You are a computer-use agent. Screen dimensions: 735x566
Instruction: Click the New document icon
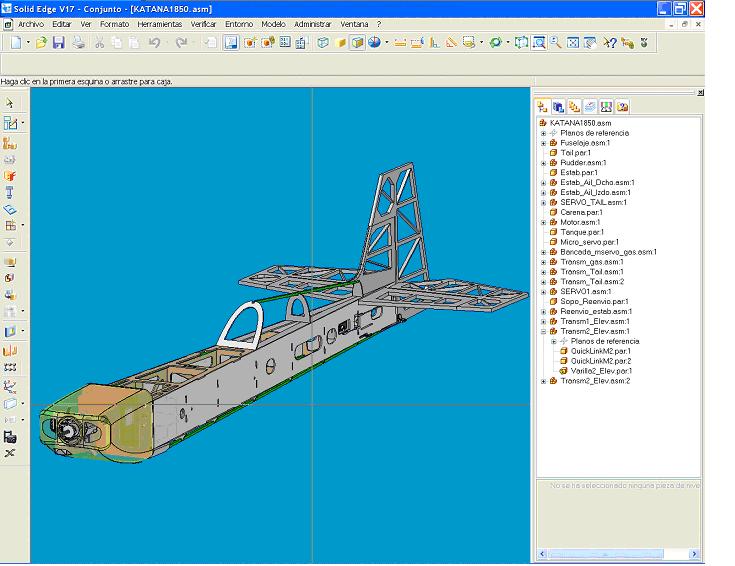click(16, 43)
